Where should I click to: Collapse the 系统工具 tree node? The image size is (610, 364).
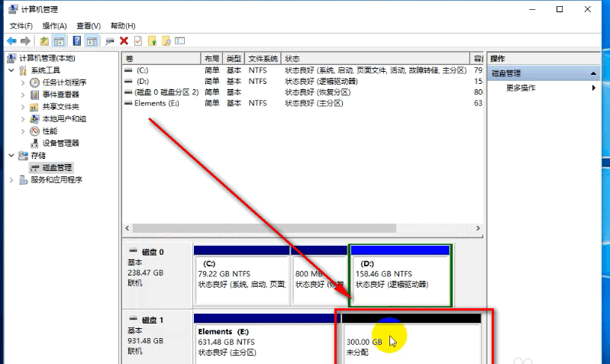(11, 70)
